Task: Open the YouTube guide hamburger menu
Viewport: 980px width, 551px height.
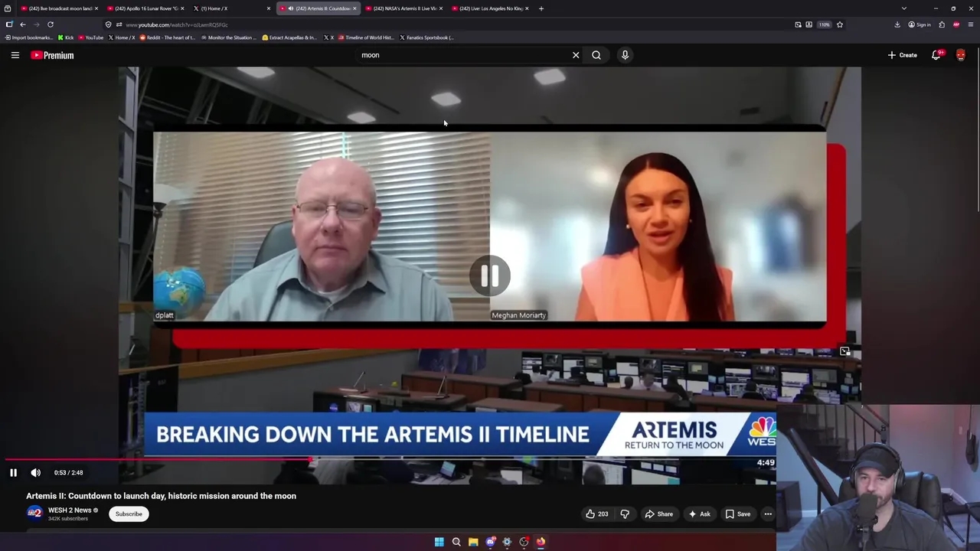Action: coord(15,55)
